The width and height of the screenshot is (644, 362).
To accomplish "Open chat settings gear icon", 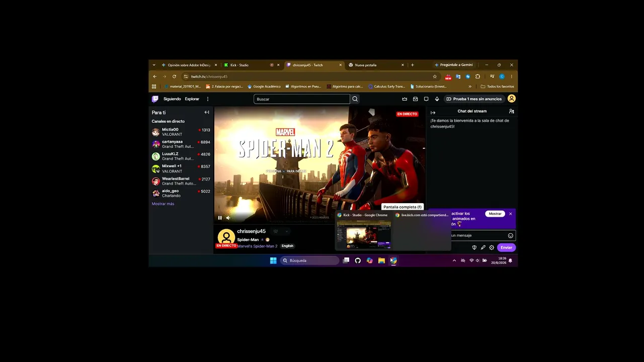I will click(x=492, y=247).
